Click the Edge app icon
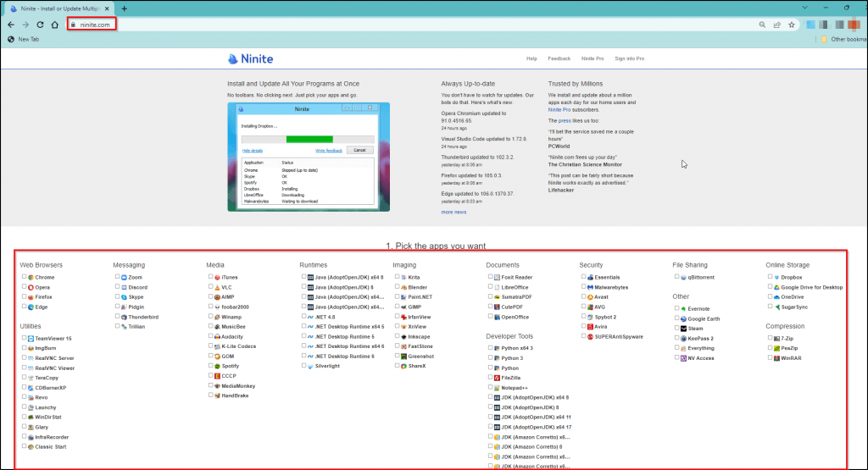The width and height of the screenshot is (868, 470). pos(31,307)
